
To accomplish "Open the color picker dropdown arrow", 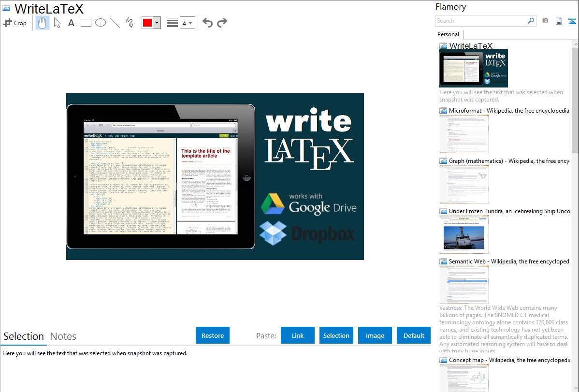I will tap(157, 23).
